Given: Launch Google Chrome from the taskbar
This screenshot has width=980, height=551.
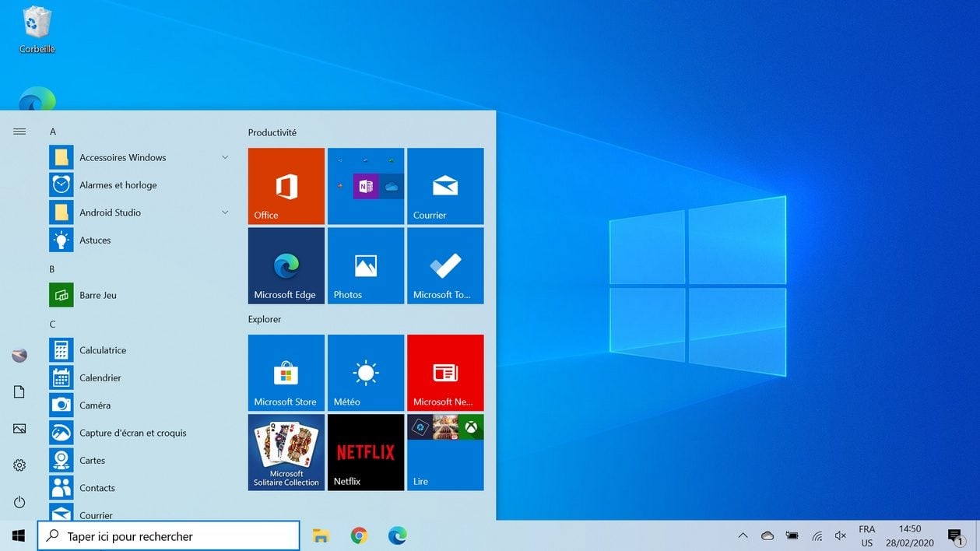Looking at the screenshot, I should coord(359,535).
